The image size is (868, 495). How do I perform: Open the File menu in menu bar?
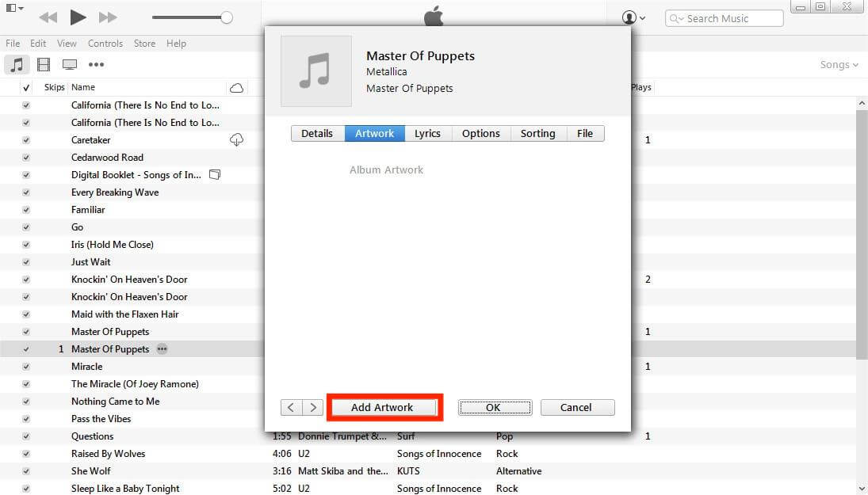pyautogui.click(x=13, y=43)
